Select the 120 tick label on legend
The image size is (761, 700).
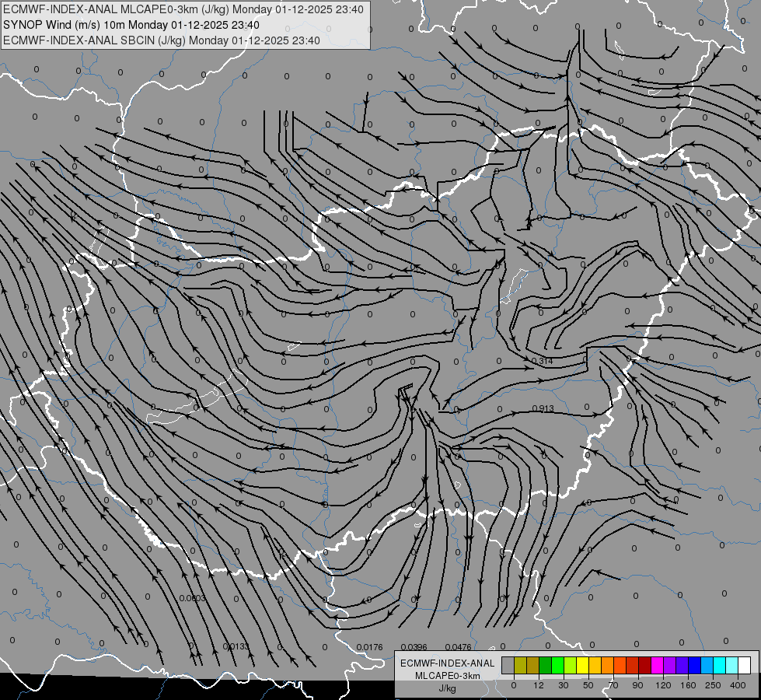[663, 685]
